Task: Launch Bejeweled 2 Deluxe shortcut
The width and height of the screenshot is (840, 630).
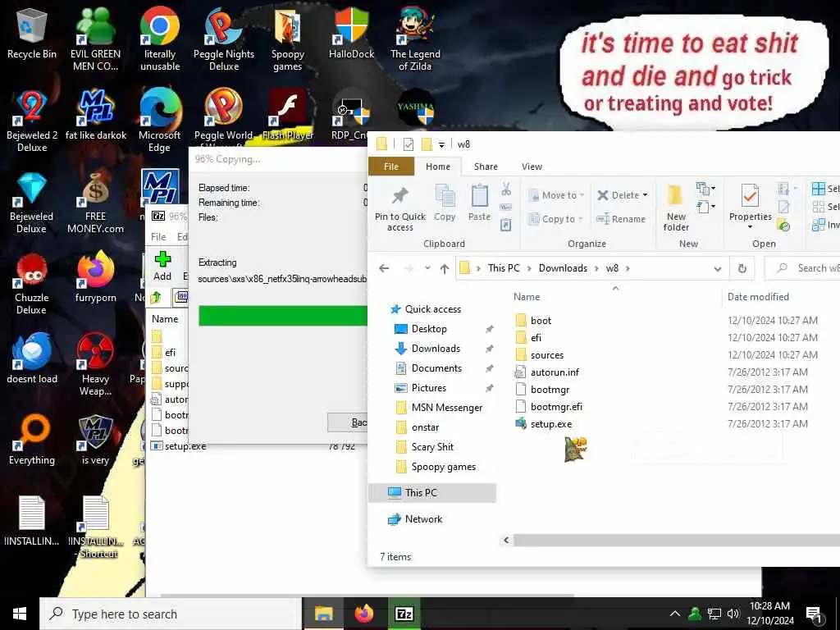Action: click(x=32, y=121)
